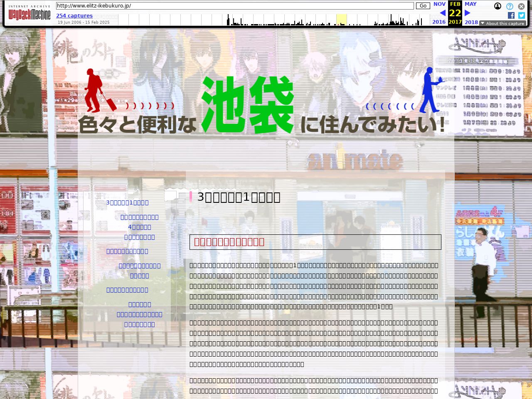Click the blue previous capture arrow
This screenshot has height=399, width=532.
pyautogui.click(x=443, y=13)
